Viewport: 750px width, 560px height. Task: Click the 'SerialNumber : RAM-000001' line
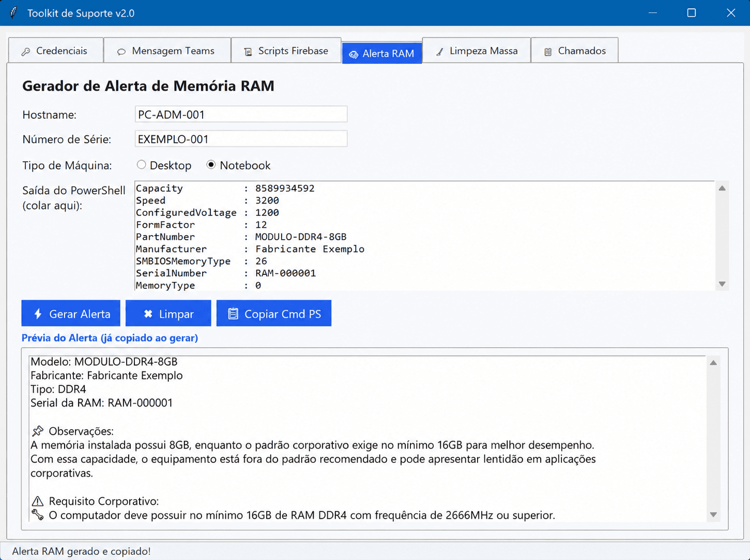pyautogui.click(x=226, y=273)
